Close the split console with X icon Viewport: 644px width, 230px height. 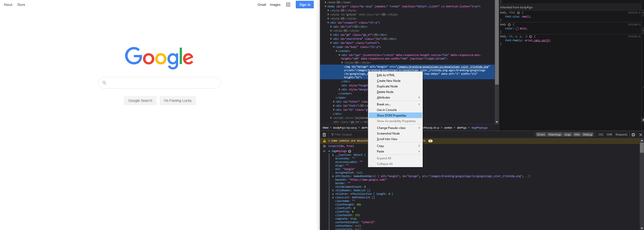(x=641, y=135)
